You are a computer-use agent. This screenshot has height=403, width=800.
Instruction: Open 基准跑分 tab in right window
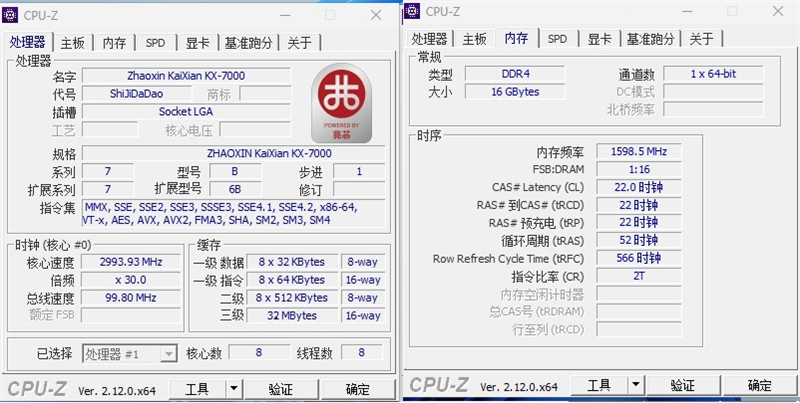pos(651,39)
